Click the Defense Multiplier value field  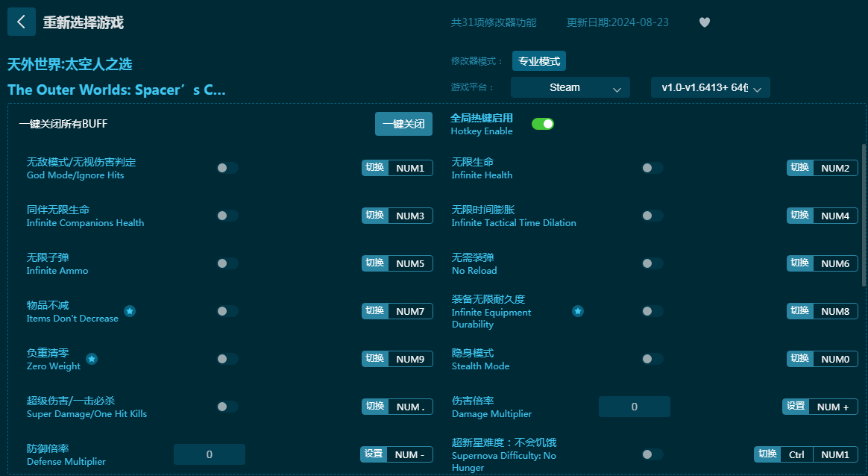[209, 454]
